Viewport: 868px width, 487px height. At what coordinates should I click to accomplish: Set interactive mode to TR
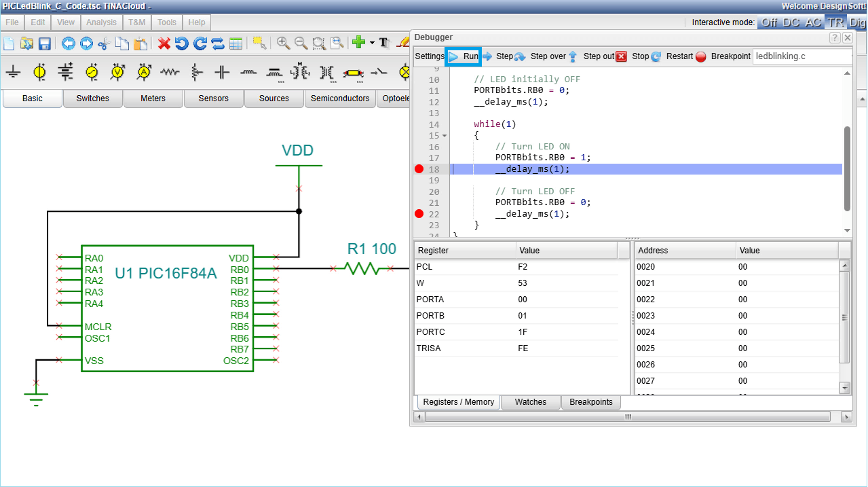[x=835, y=22]
